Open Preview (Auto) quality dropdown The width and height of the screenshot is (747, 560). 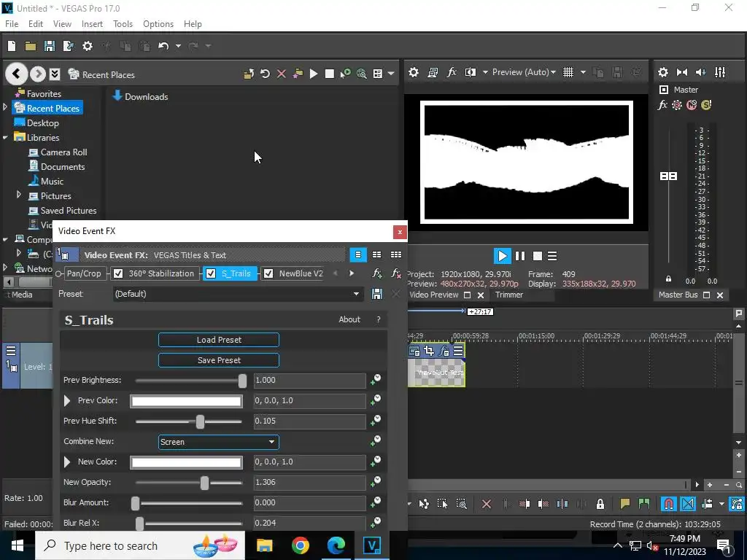(524, 72)
